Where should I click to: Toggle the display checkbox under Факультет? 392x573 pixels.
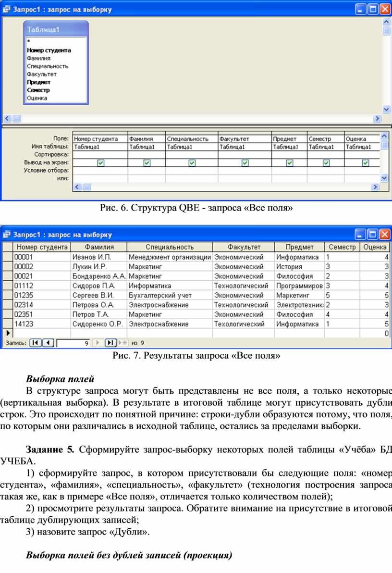(x=245, y=163)
